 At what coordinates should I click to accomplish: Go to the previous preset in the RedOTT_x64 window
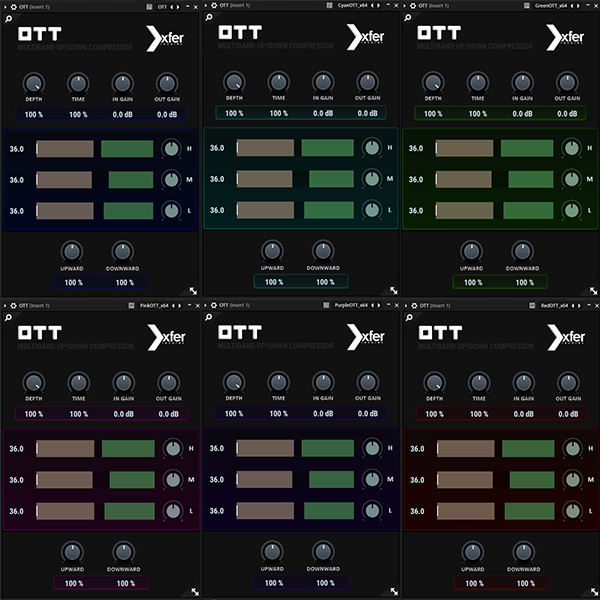573,305
